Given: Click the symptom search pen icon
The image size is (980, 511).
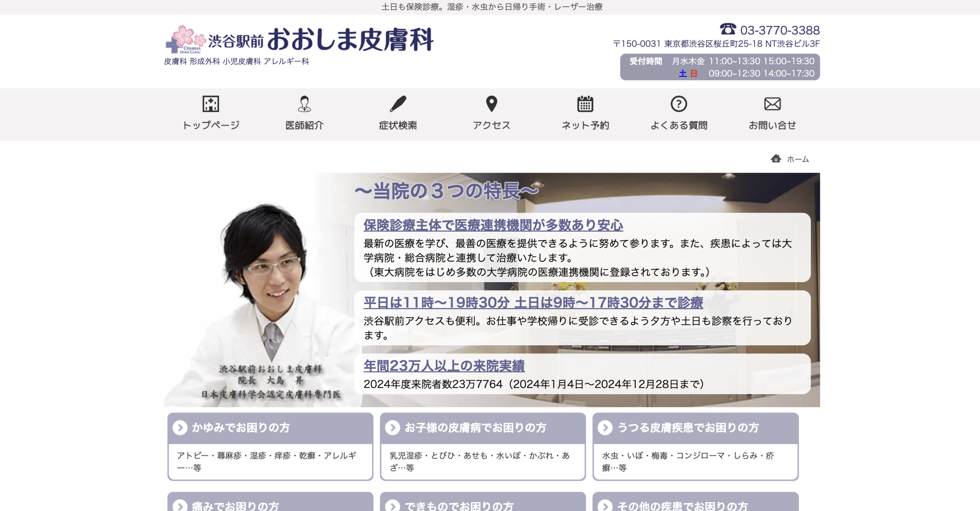Looking at the screenshot, I should pos(398,104).
